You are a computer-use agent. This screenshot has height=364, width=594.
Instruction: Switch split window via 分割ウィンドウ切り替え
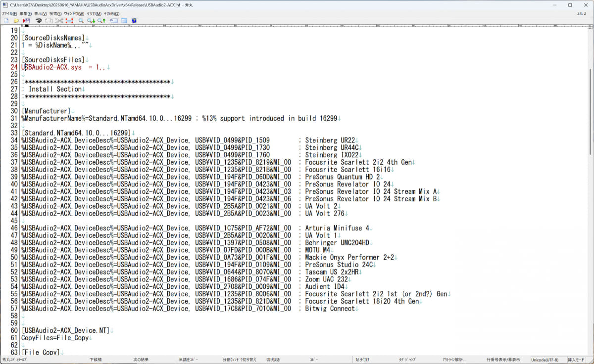pos(240,360)
